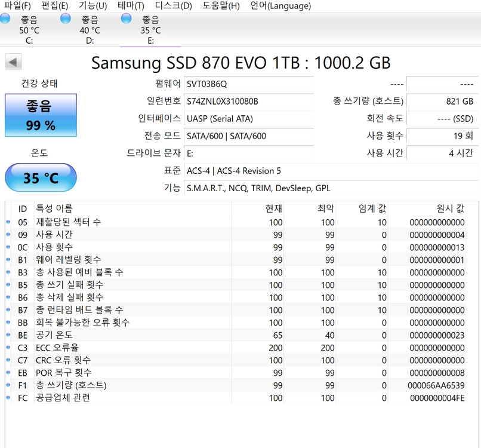Switch to drive D: tab at 40 °C
This screenshot has height=448, width=481.
pos(90,30)
